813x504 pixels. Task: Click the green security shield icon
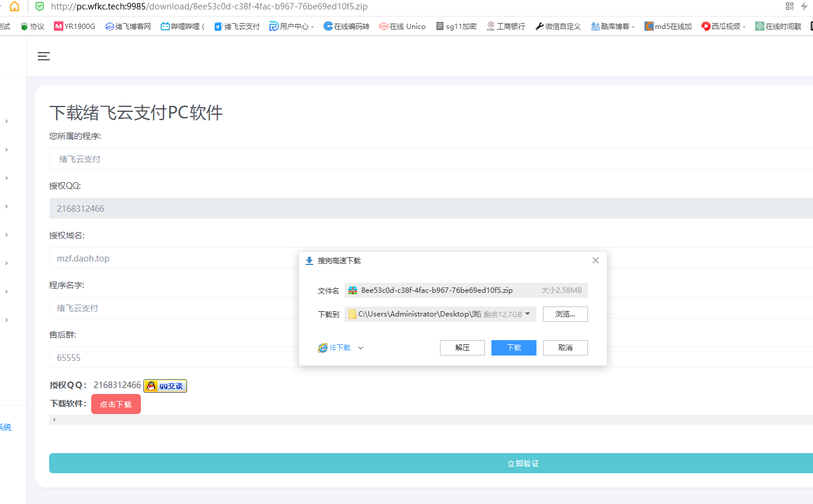40,7
